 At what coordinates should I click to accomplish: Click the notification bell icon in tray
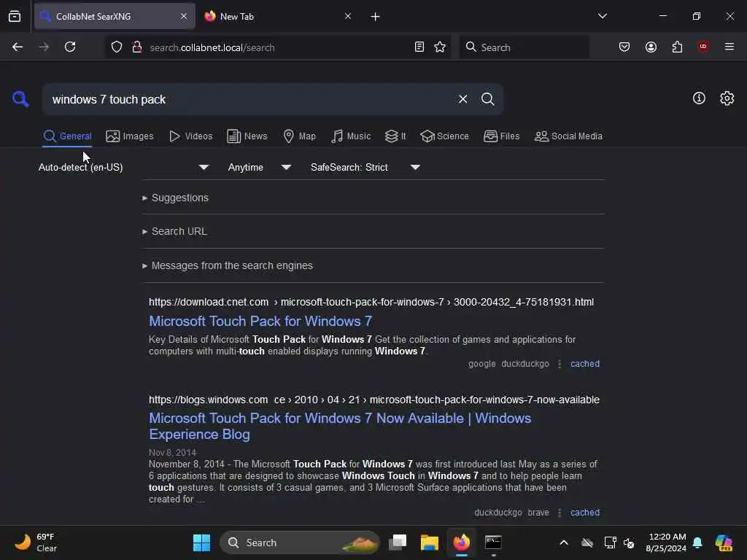pos(697,542)
